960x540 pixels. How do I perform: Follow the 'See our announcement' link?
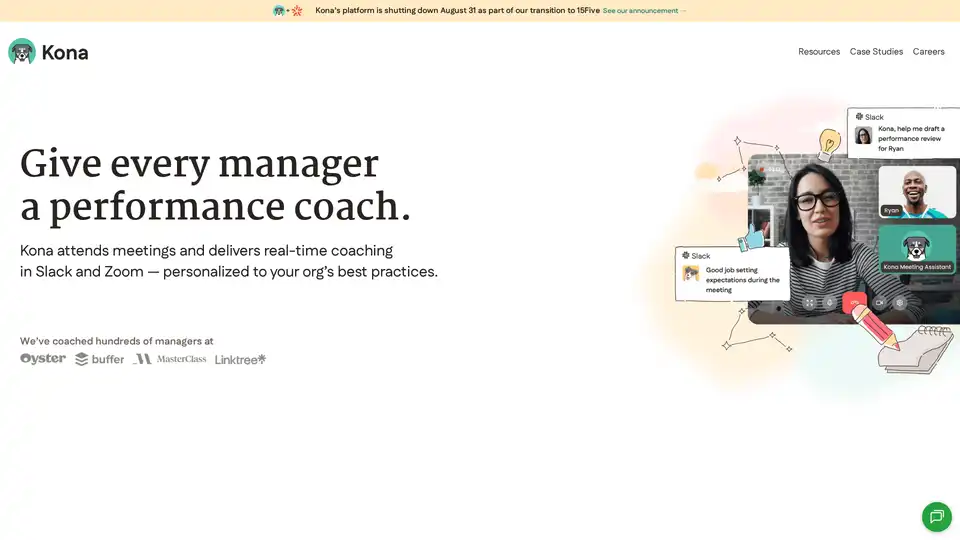(x=644, y=11)
